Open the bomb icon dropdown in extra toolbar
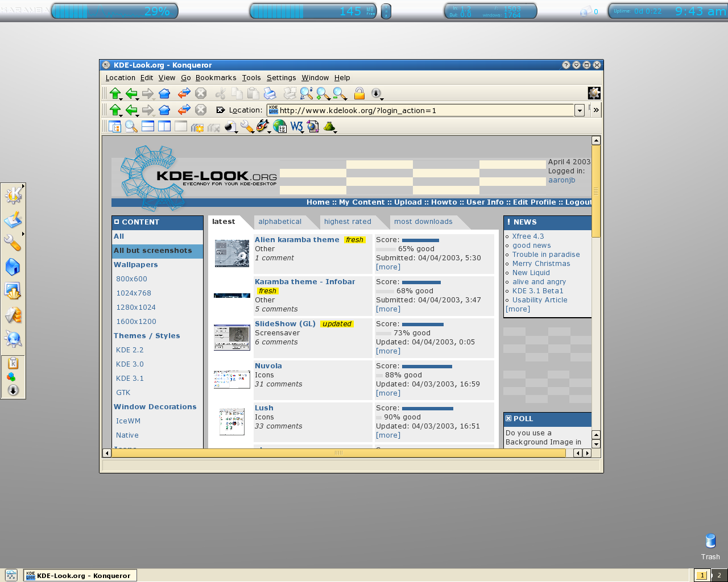The image size is (728, 582). (x=230, y=127)
